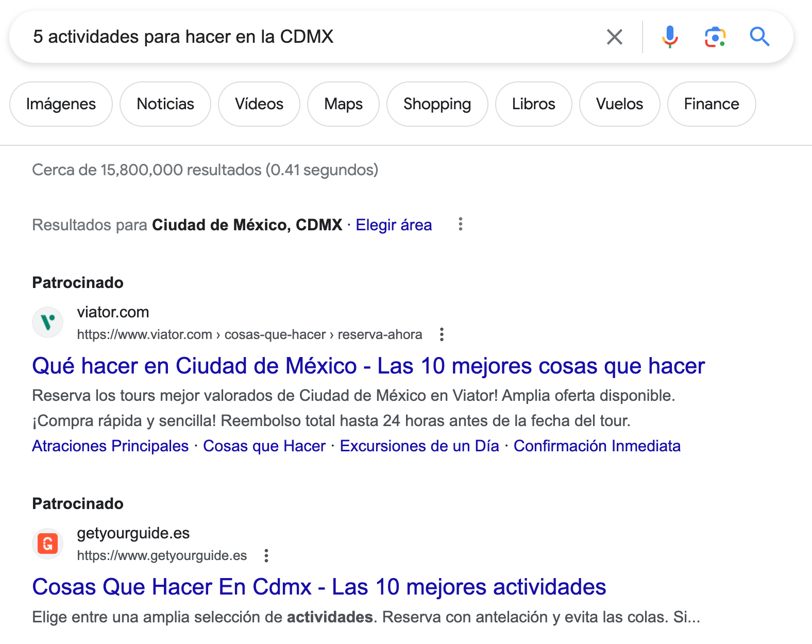The width and height of the screenshot is (812, 644).
Task: Submit search with the magnifying glass icon
Action: [759, 37]
